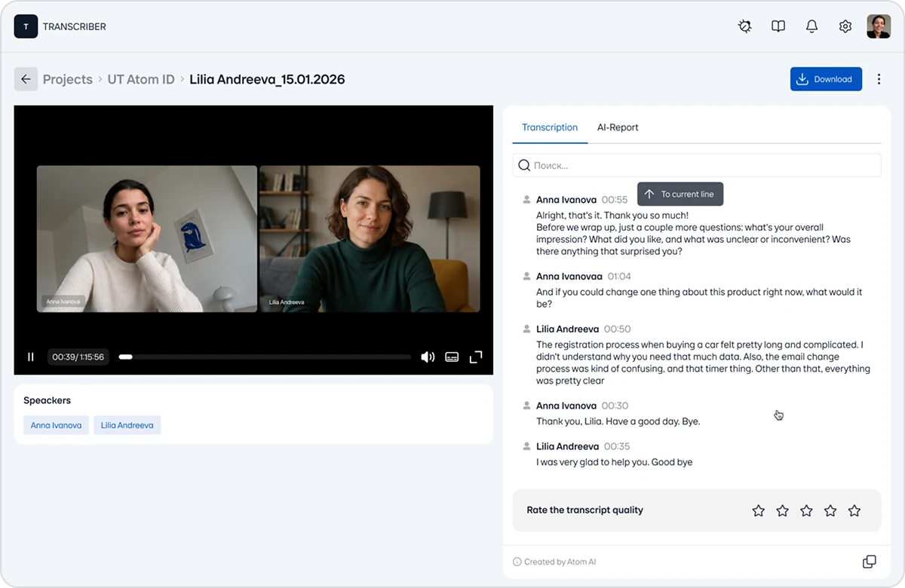The width and height of the screenshot is (905, 588).
Task: Jump to timestamp 00:55
Action: [615, 200]
